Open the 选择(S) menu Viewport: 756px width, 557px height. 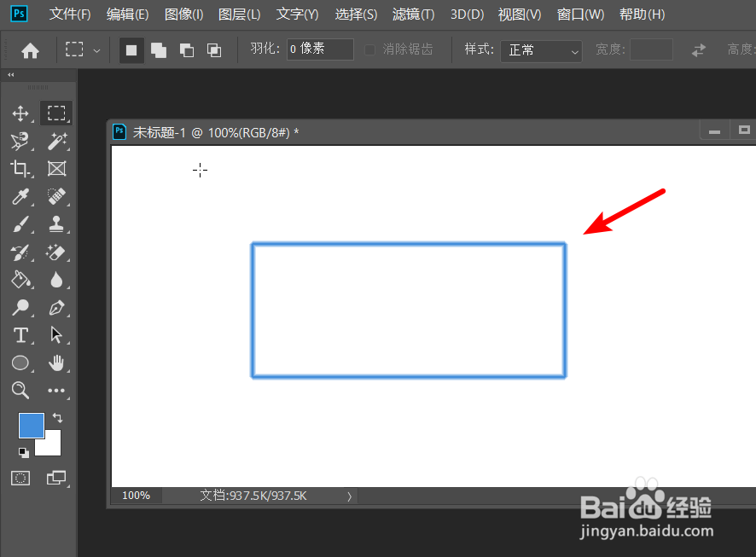point(356,15)
